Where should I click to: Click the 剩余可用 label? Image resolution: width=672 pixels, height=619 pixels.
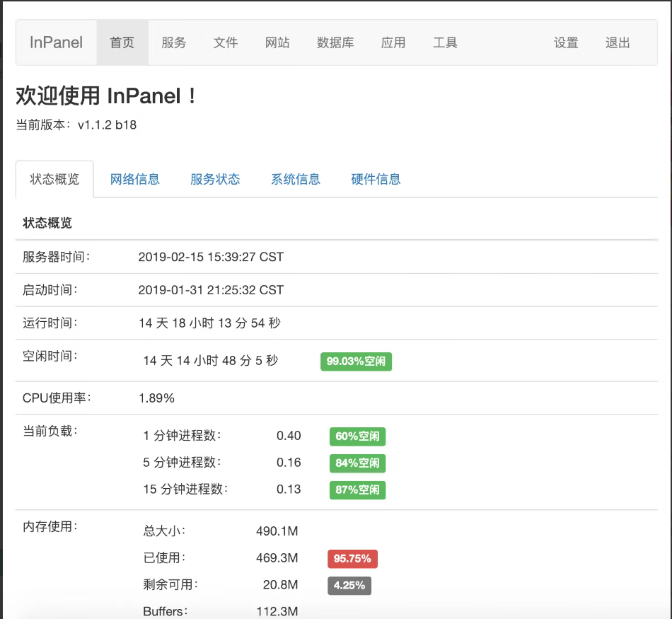[x=170, y=585]
